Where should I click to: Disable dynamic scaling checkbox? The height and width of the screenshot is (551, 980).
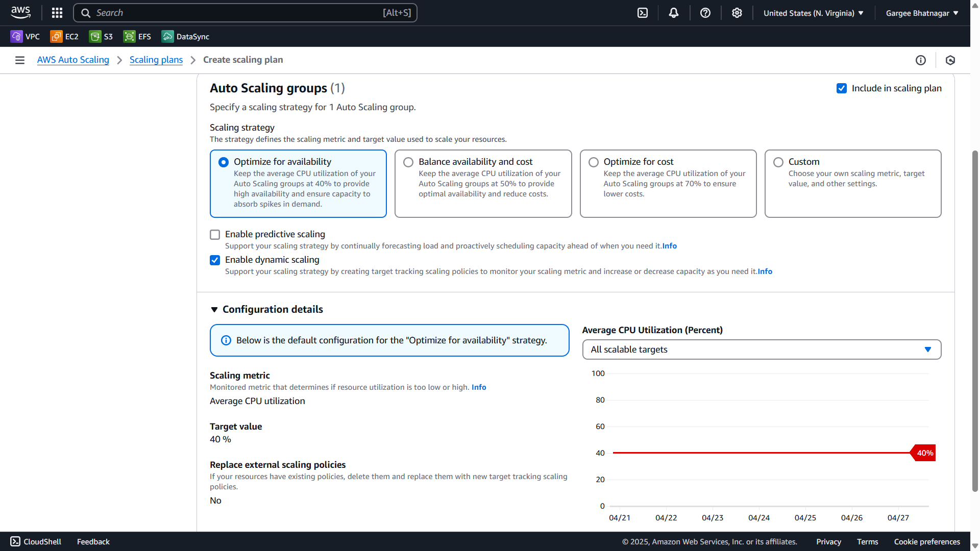pyautogui.click(x=215, y=260)
